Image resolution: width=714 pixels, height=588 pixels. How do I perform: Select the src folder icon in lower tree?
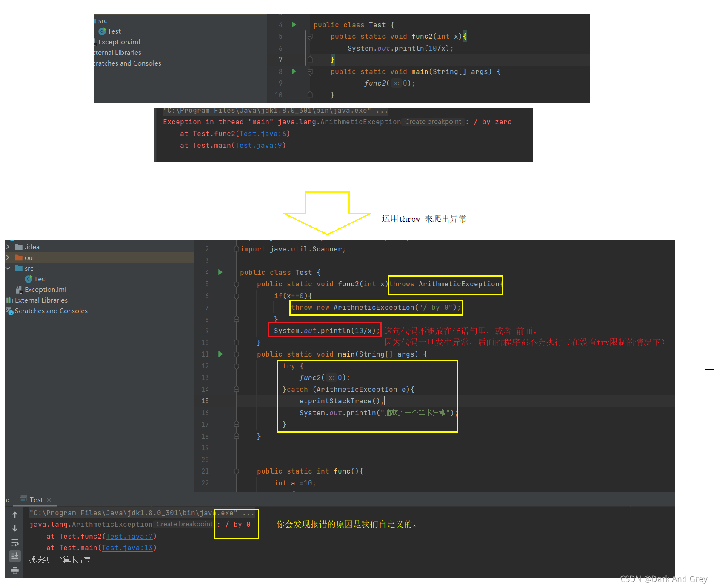(x=19, y=268)
